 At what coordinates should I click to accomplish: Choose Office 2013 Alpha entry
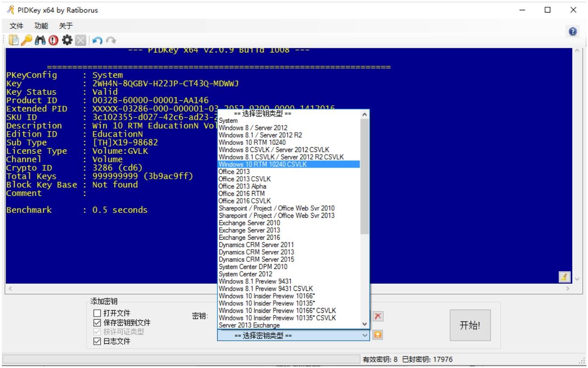(289, 186)
